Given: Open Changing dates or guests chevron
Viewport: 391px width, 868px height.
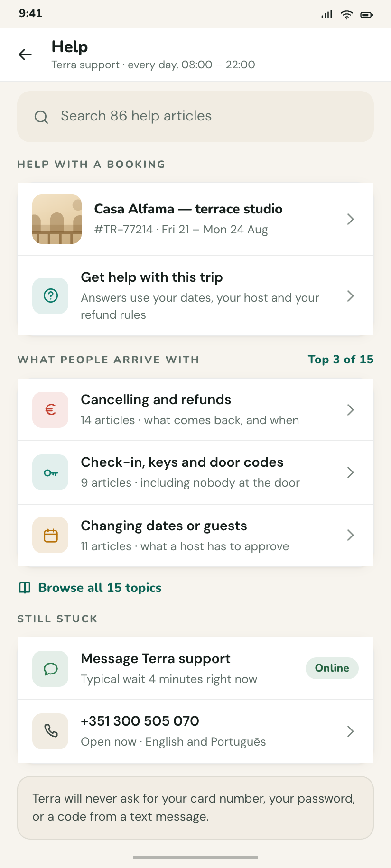Looking at the screenshot, I should coord(350,535).
